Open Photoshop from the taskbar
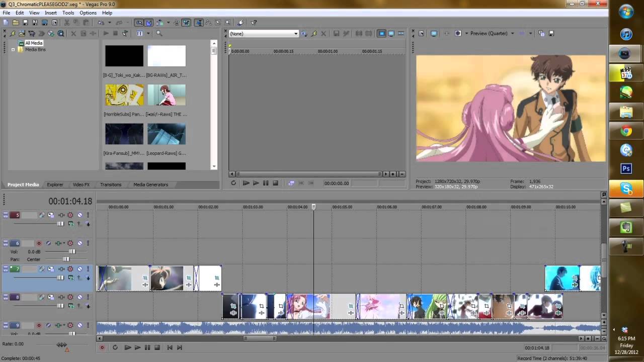The image size is (644, 362). click(626, 168)
